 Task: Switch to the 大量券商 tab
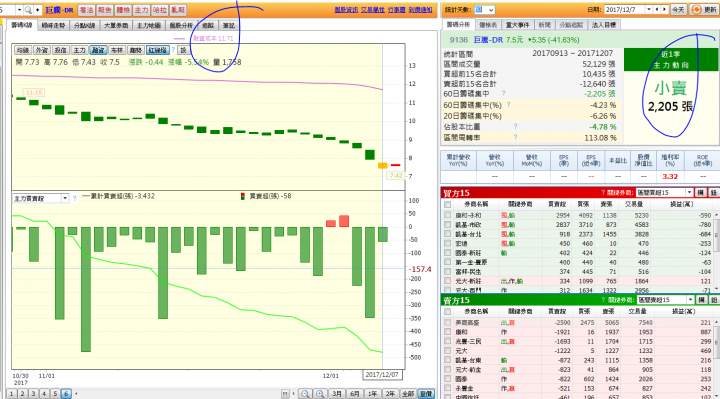[116, 25]
